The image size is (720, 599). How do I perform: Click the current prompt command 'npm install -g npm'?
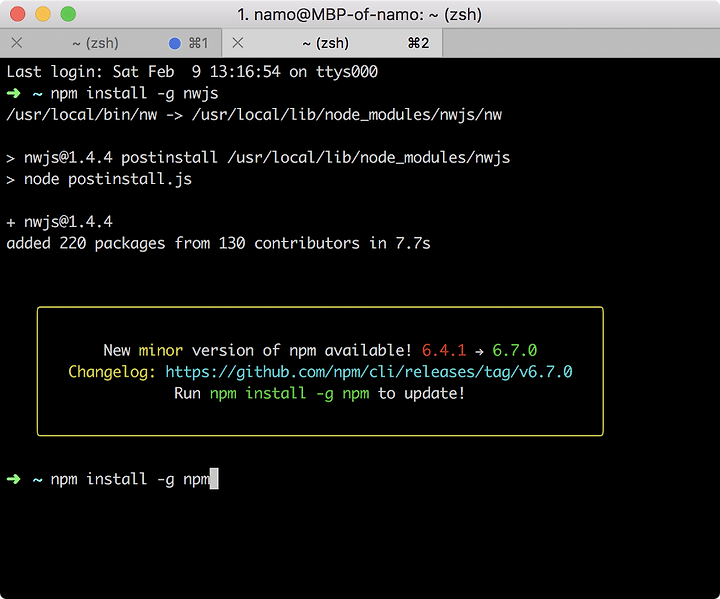click(130, 479)
